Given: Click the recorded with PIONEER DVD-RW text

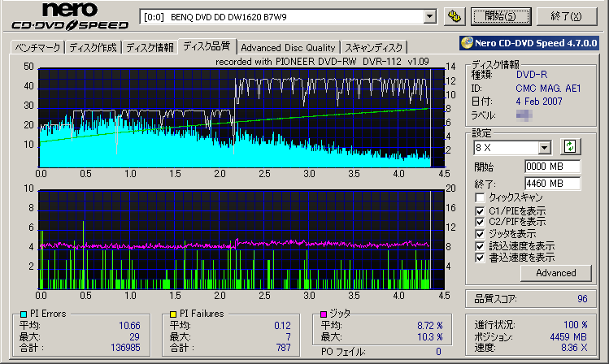Looking at the screenshot, I should [322, 62].
